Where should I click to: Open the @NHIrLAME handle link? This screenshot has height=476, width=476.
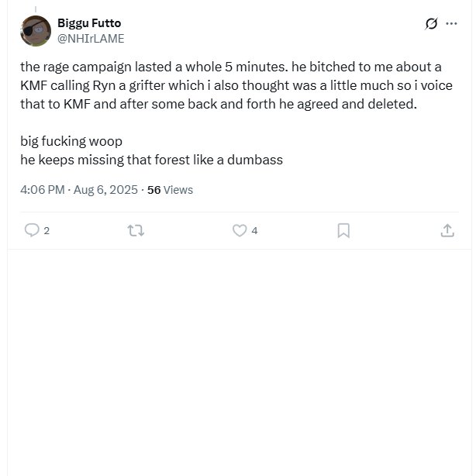click(91, 39)
